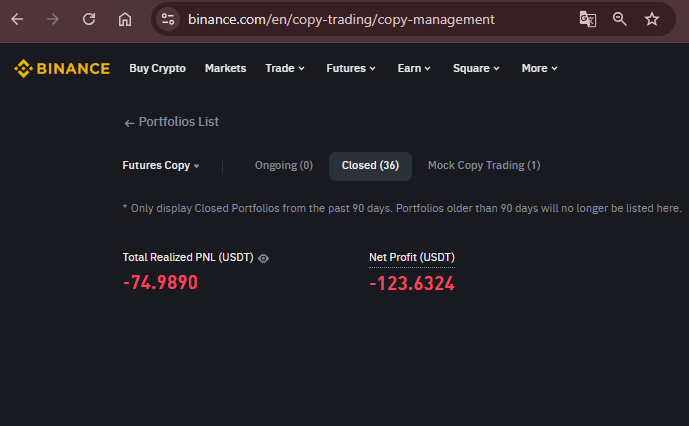Open the zoom magnifier icon
The image size is (689, 426).
(x=620, y=19)
